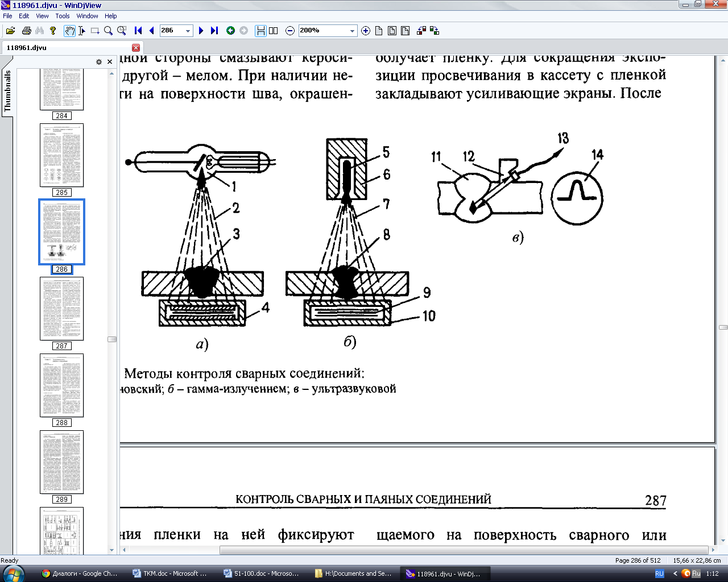Select the text selection tool
The image size is (728, 582).
82,31
